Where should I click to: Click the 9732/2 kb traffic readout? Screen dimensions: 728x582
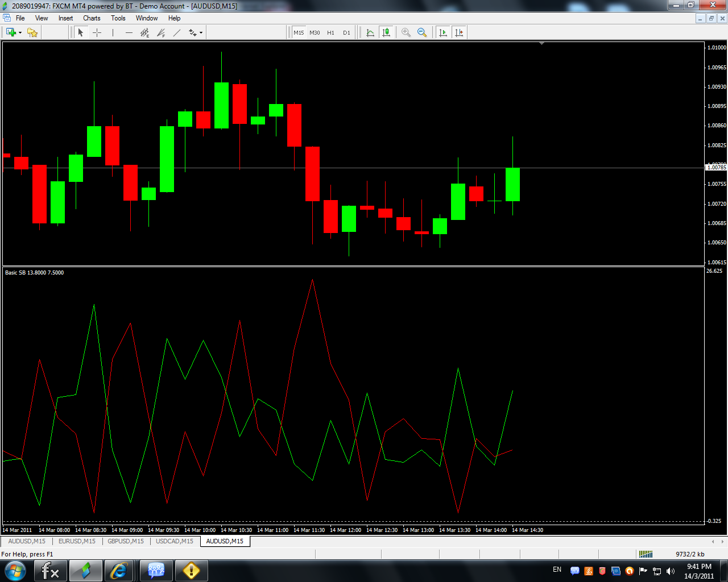[x=690, y=554]
